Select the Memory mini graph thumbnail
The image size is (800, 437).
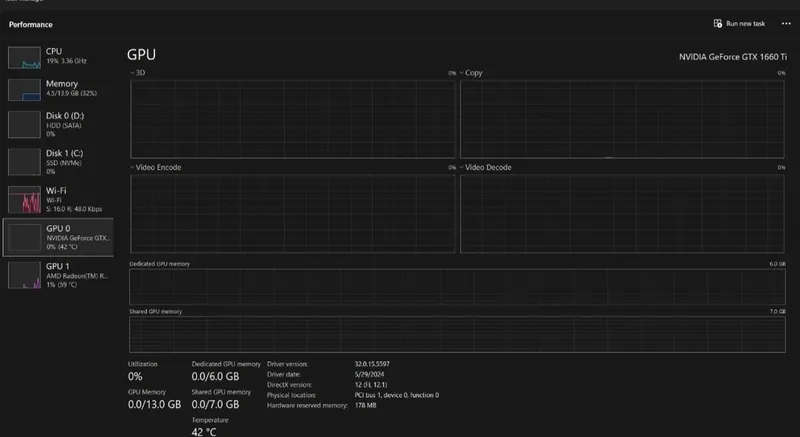24,90
